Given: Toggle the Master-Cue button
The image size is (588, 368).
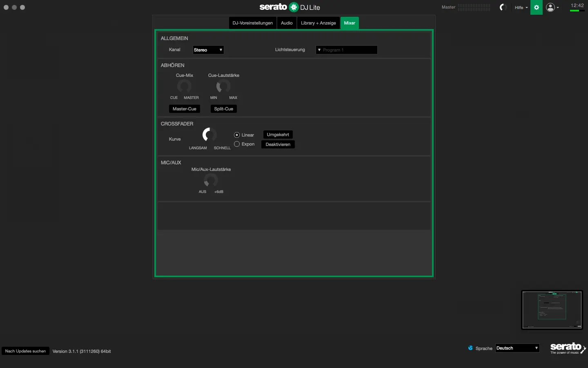Looking at the screenshot, I should coord(184,109).
